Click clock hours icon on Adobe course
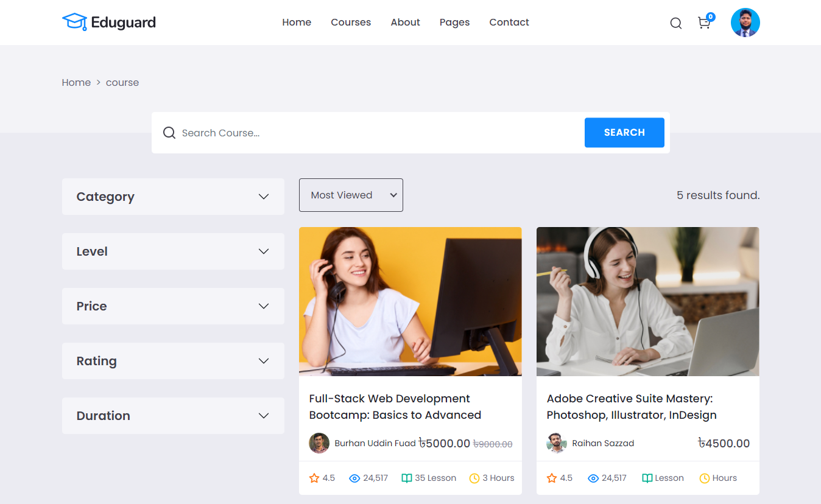 coord(705,478)
